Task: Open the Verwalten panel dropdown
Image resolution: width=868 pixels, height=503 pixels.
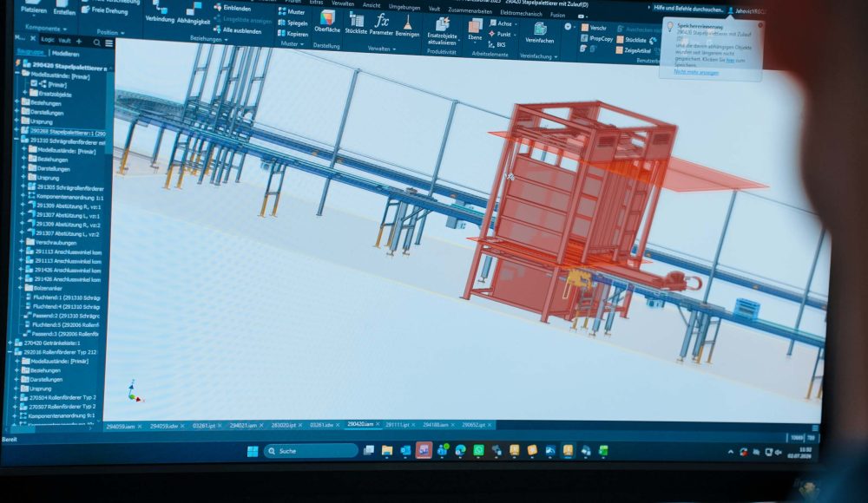Action: [382, 49]
